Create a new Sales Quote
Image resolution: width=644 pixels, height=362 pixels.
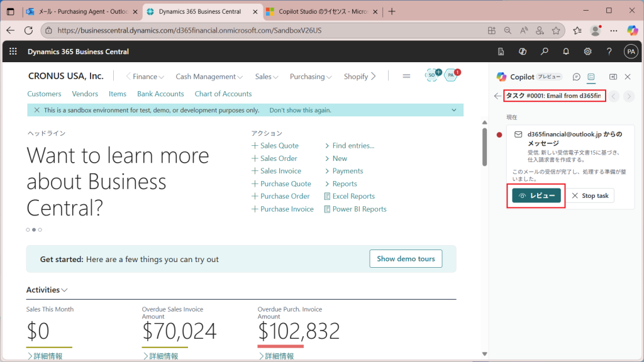point(275,146)
